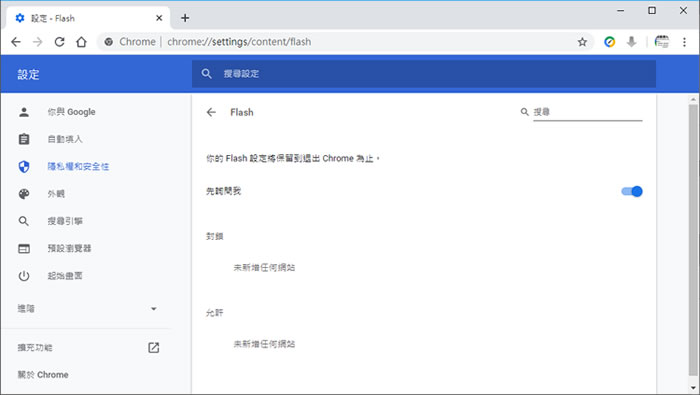The image size is (700, 395).
Task: Click the Flash page title
Action: pos(242,112)
